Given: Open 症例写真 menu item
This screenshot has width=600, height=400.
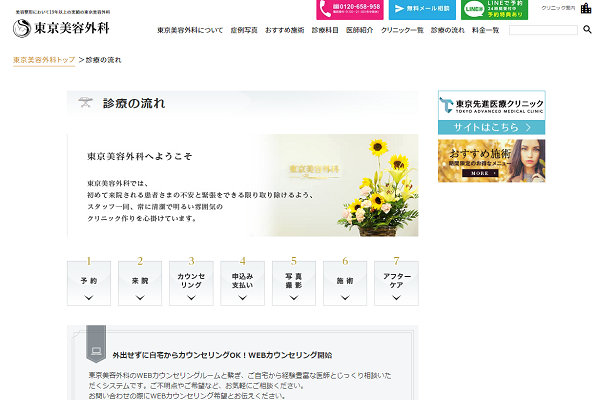Looking at the screenshot, I should 244,30.
